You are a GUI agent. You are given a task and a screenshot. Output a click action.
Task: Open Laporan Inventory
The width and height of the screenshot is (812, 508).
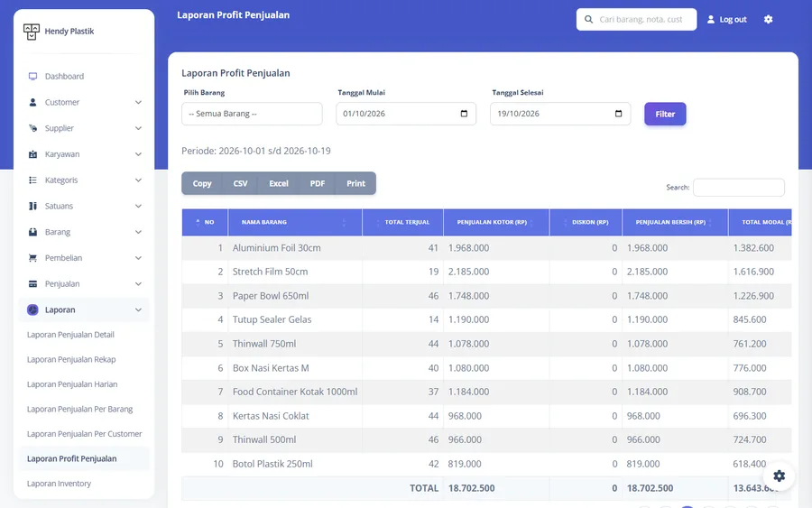(59, 484)
